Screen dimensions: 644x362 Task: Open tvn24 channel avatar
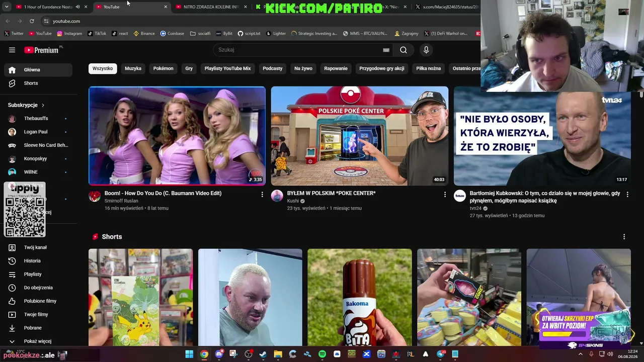pyautogui.click(x=460, y=196)
